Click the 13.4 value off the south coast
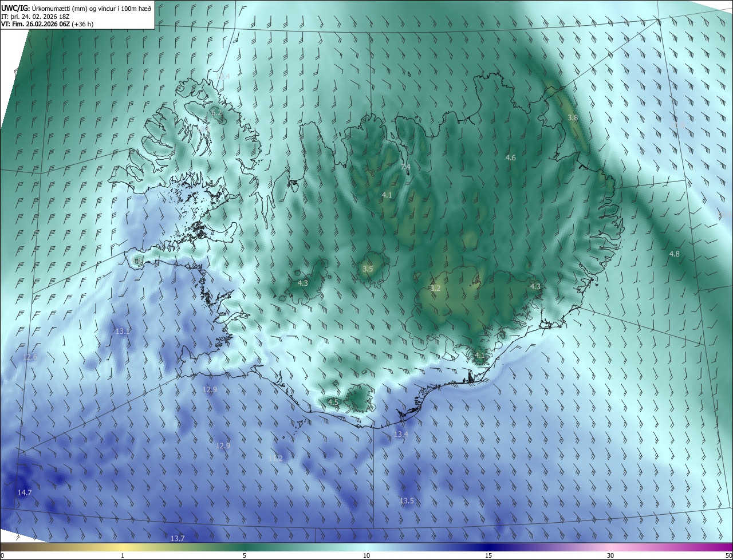 [x=401, y=435]
